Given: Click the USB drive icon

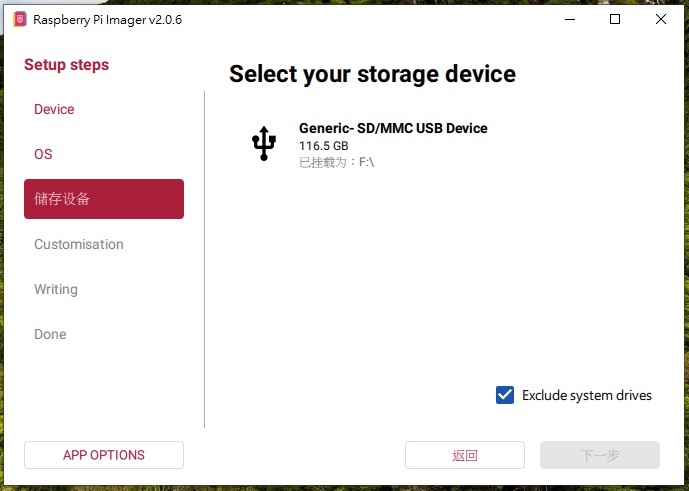Looking at the screenshot, I should pyautogui.click(x=263, y=144).
